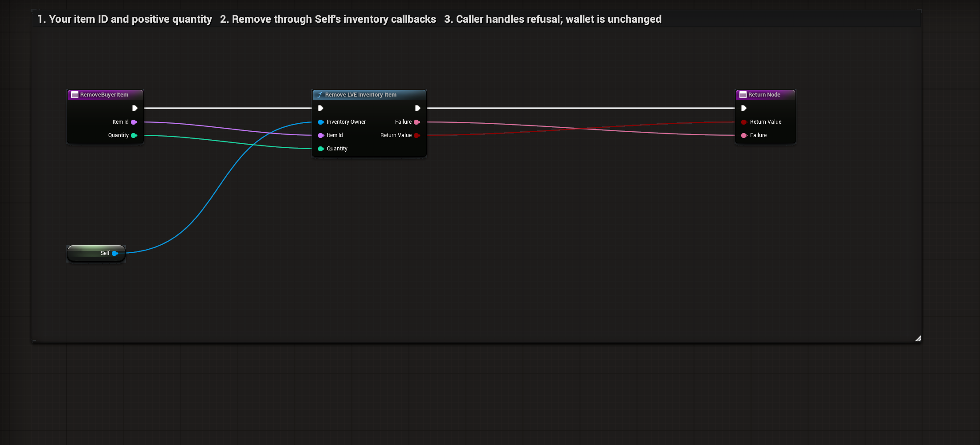Screen dimensions: 980x445
Task: Click the Quantity input pin on Remove LVE Inventory Item
Action: click(x=321, y=149)
